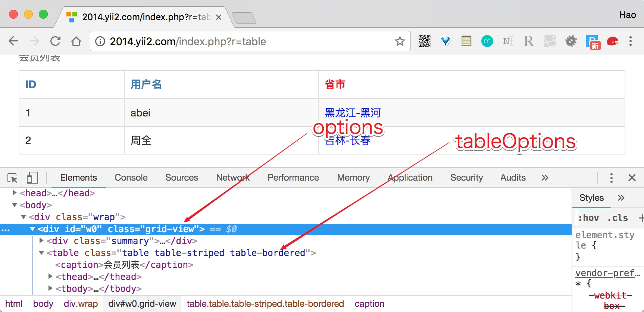Open the Chrome three-dot menu

[x=631, y=41]
